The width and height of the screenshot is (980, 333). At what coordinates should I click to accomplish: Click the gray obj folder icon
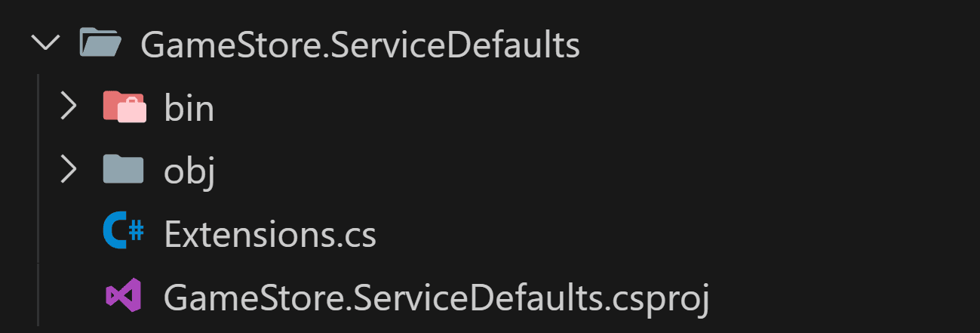[123, 170]
